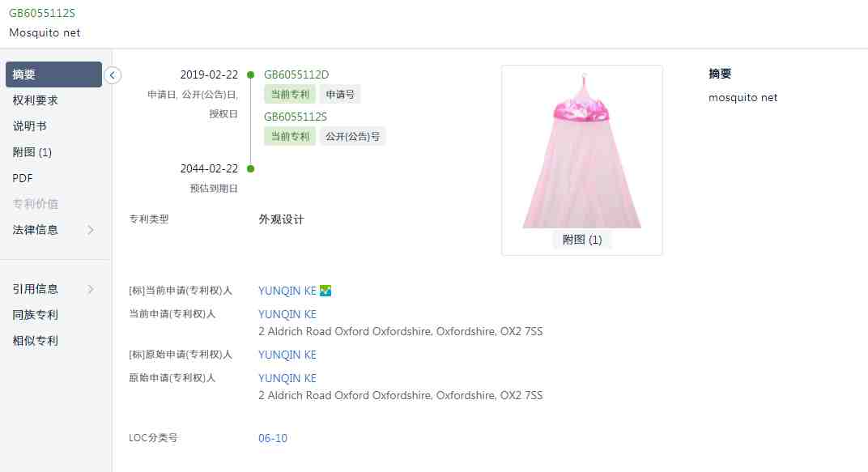Viewport: 868px width, 472px height.
Task: Open the LOC classification 06-10 link
Action: (x=273, y=438)
